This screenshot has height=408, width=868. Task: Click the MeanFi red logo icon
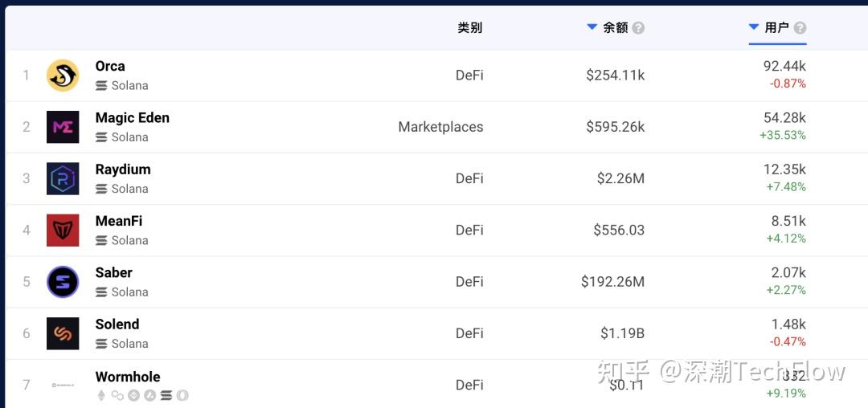63,231
